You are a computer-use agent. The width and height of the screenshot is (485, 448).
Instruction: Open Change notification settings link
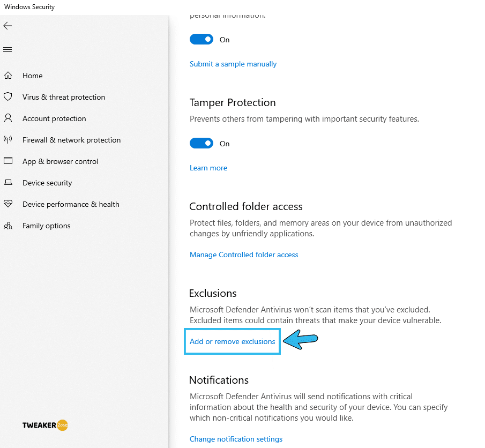pyautogui.click(x=236, y=439)
